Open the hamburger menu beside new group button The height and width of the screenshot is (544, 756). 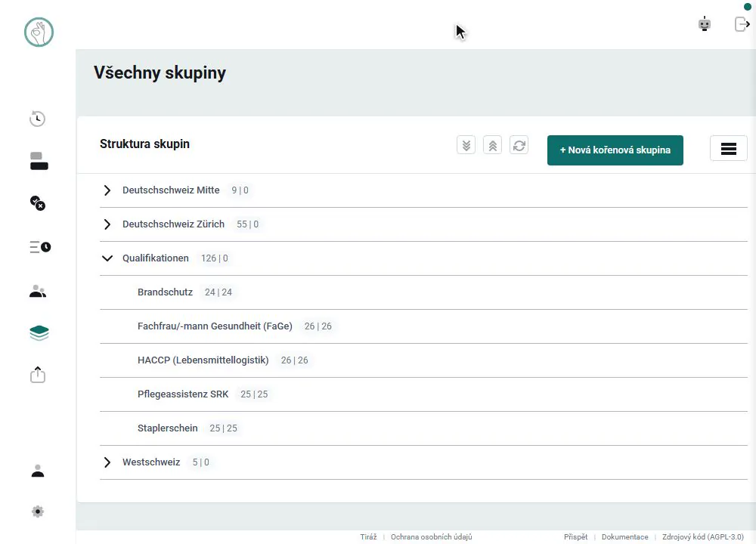pos(729,149)
